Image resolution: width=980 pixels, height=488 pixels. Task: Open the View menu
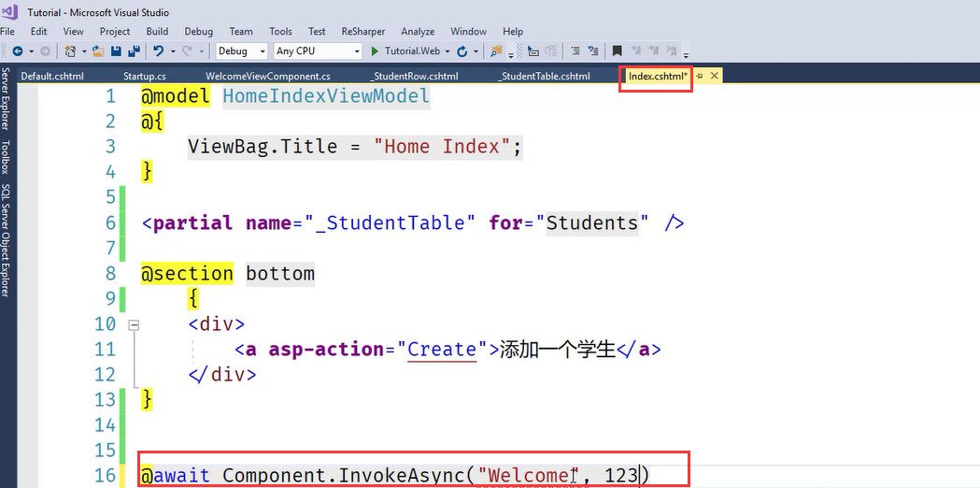pos(73,31)
